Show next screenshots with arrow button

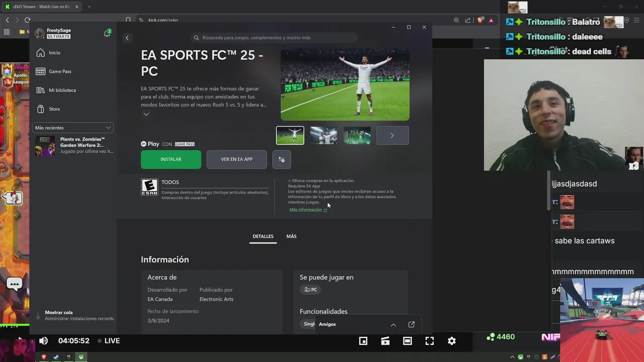coord(392,135)
